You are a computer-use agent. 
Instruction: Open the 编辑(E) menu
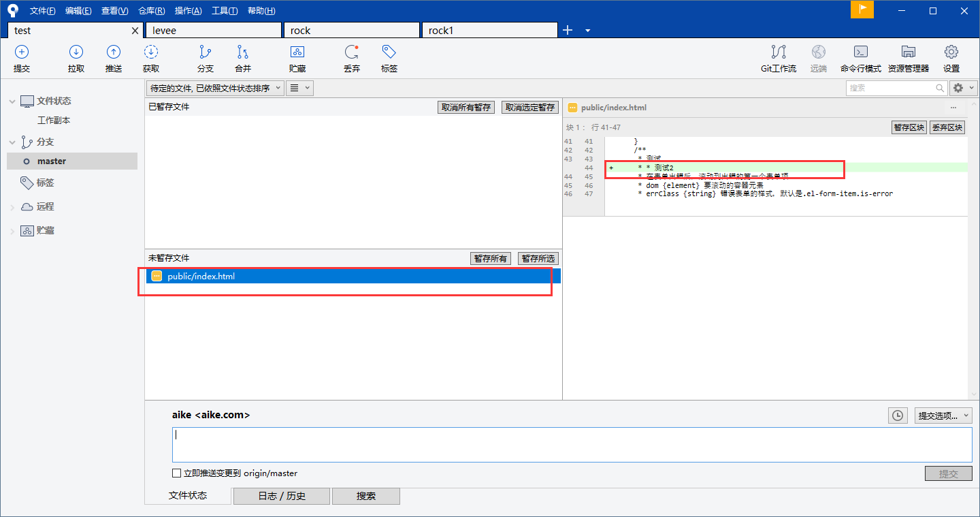pos(78,11)
